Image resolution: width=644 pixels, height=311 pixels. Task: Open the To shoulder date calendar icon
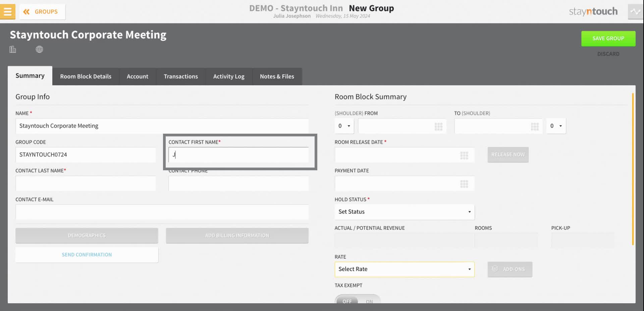pos(535,126)
